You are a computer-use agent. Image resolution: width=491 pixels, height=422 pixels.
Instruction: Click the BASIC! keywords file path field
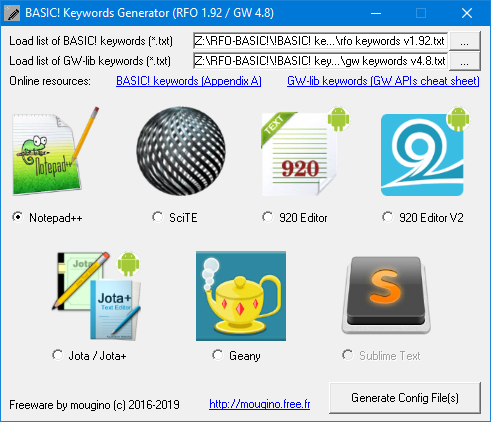point(321,41)
